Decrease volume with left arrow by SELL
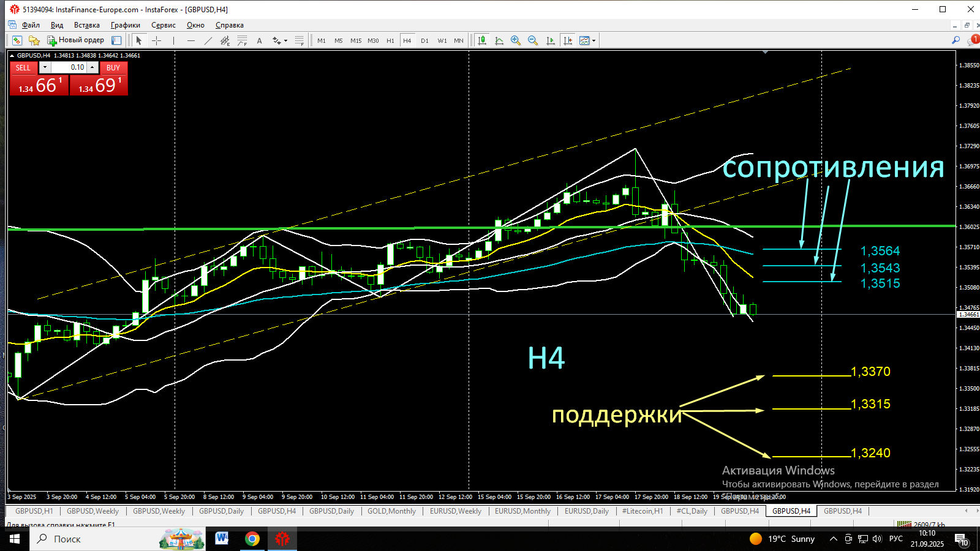The height and width of the screenshot is (551, 980). 45,67
